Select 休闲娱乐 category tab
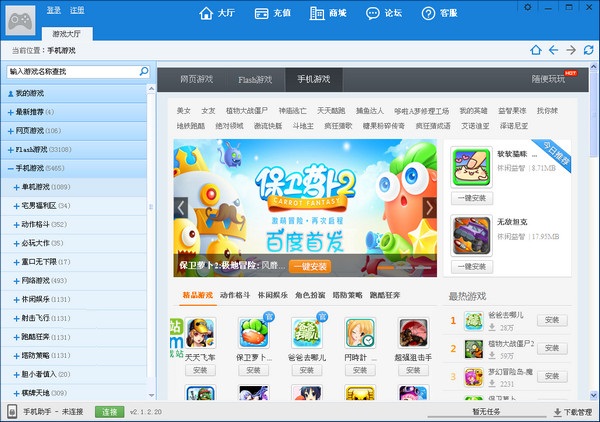 272,295
